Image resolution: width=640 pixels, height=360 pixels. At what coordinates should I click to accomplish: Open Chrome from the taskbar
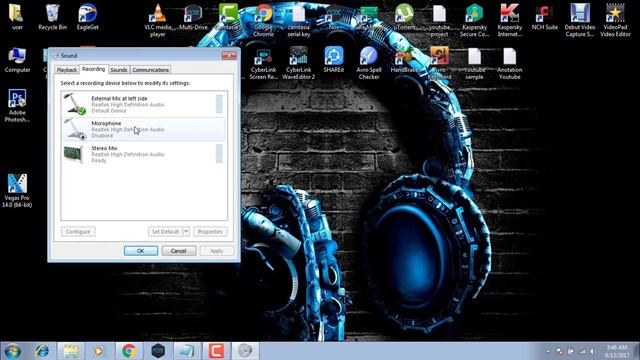coord(129,351)
